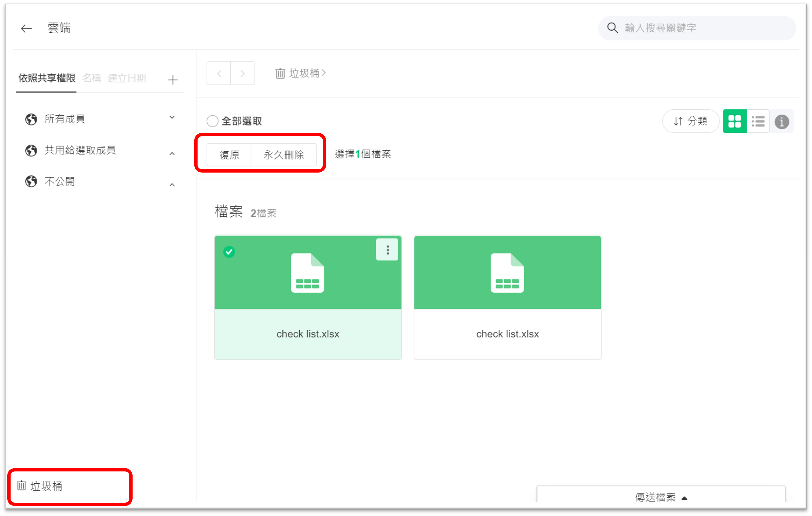This screenshot has height=516, width=812.
Task: Collapse the 共用給選取成員 section
Action: [x=172, y=154]
